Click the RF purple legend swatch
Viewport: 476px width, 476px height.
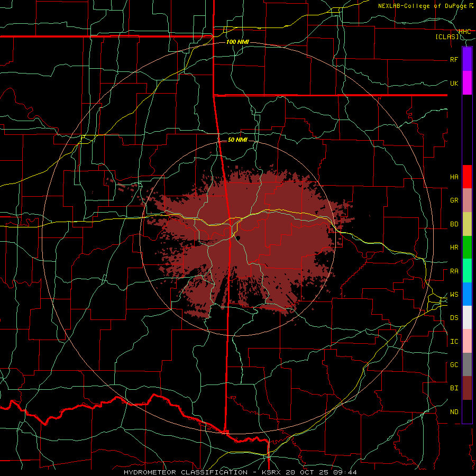[x=467, y=59]
